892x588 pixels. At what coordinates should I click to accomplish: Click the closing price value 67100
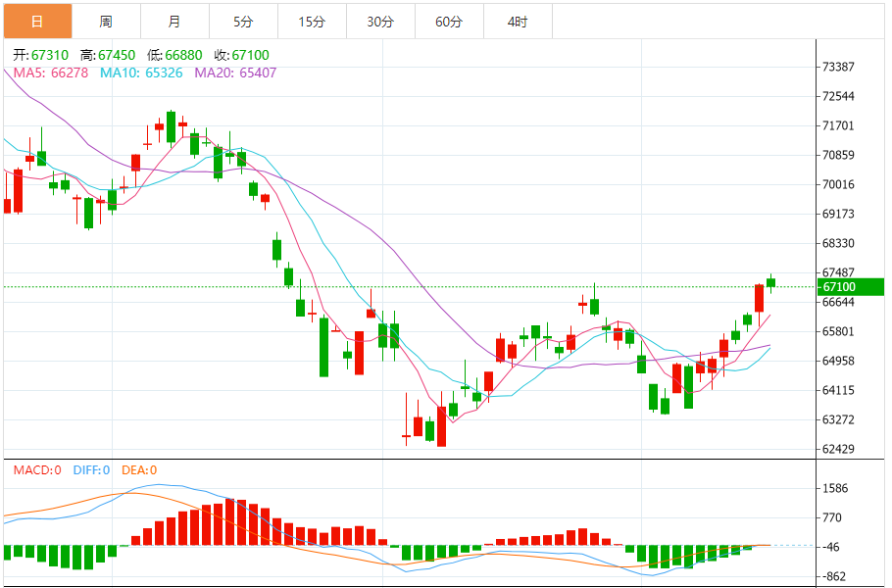[x=250, y=55]
